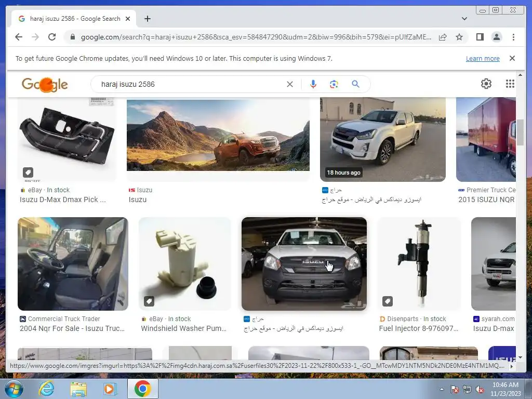532x399 pixels.
Task: Click the vertical scrollbar thumb
Action: click(x=520, y=132)
